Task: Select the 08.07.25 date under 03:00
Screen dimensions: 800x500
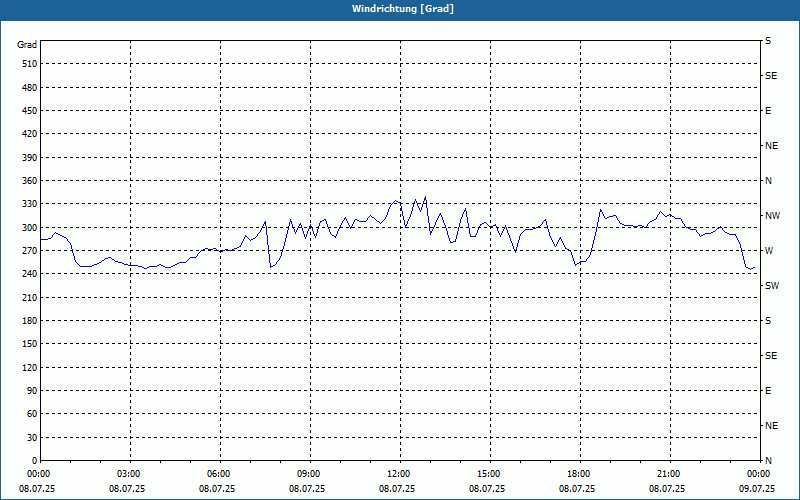Action: click(127, 489)
